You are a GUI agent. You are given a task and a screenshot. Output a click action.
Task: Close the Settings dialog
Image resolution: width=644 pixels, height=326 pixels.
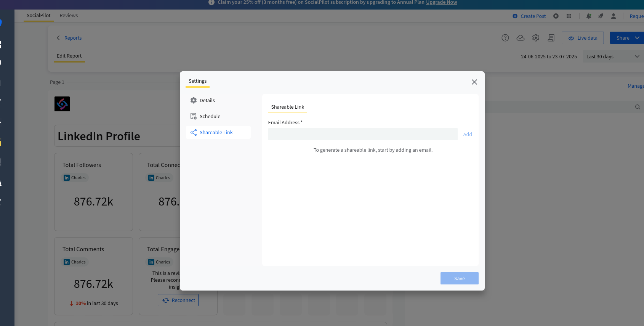(x=474, y=82)
